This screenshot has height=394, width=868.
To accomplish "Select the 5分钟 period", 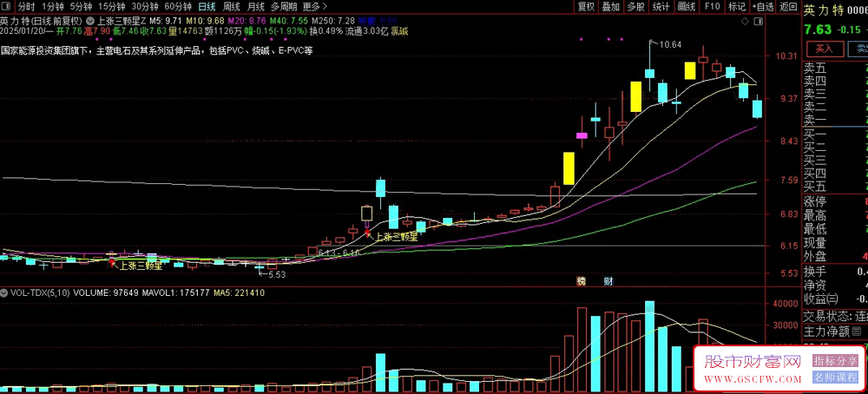I will coord(81,7).
